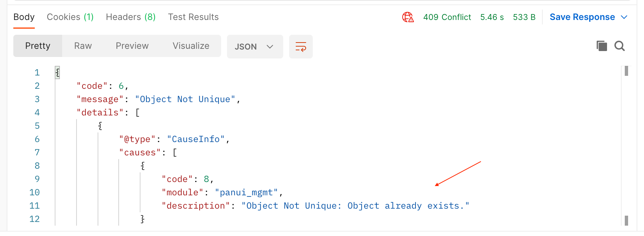Screen dimensions: 644x236
Task: Toggle line wrapping in the response
Action: click(x=301, y=47)
